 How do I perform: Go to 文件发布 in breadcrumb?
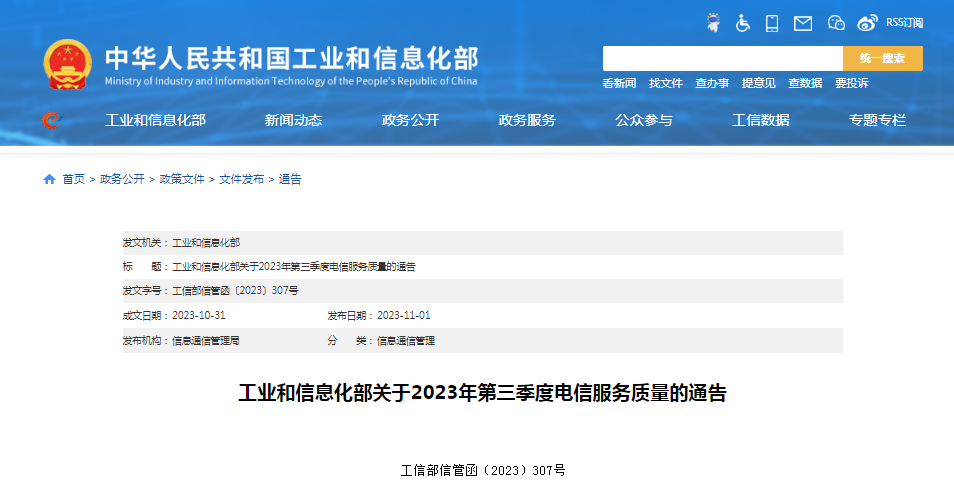coord(242,179)
